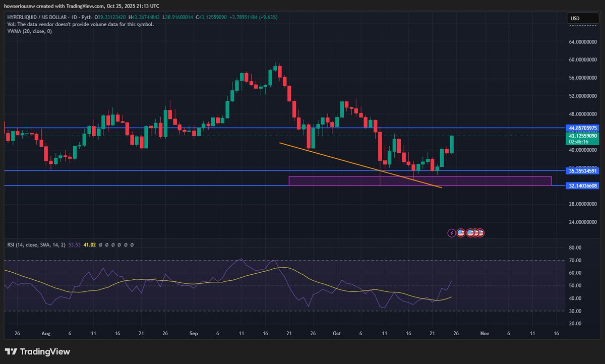Click the 70.00 RSI axis label

(575, 260)
